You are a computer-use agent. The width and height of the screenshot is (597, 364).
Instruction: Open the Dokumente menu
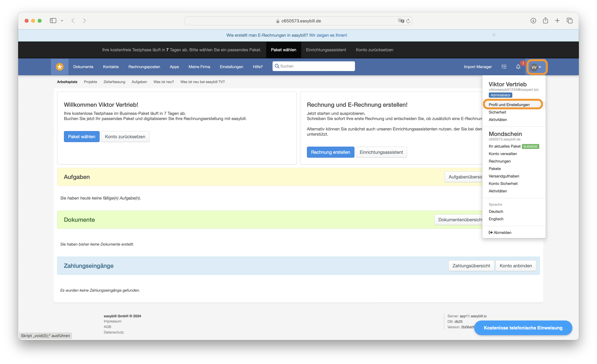pos(83,67)
